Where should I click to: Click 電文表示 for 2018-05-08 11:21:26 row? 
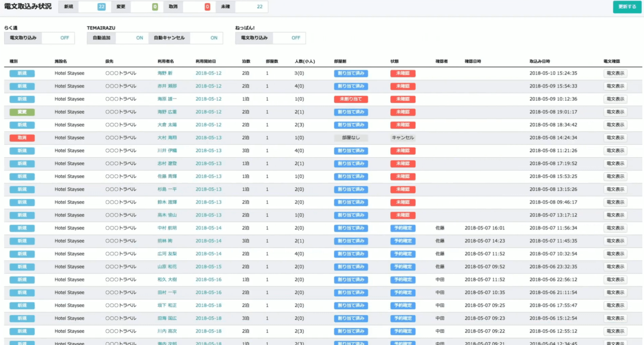tap(615, 151)
